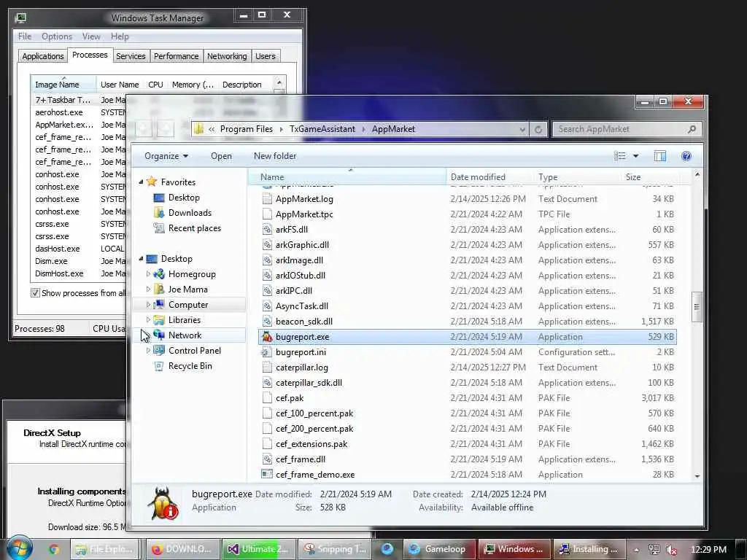Show hidden tray icons arrow

click(x=636, y=550)
